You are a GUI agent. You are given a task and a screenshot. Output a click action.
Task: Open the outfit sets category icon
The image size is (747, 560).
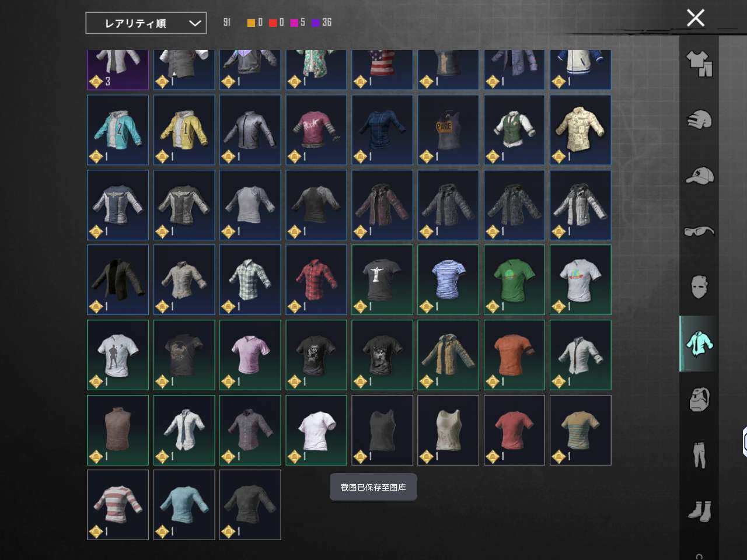(699, 63)
